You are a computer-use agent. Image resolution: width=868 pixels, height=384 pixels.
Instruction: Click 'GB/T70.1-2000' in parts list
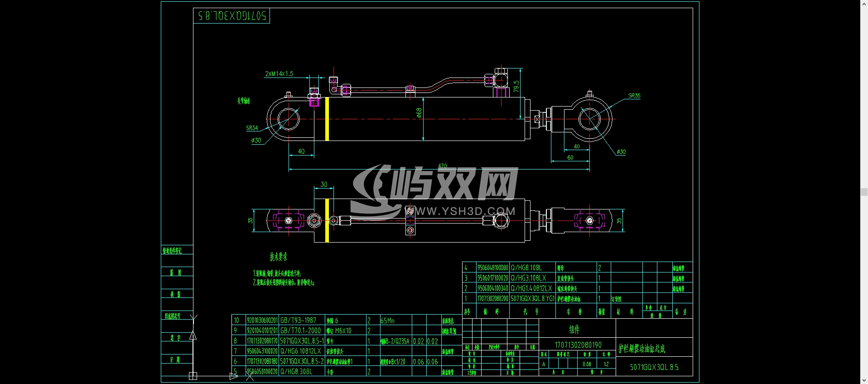pyautogui.click(x=300, y=331)
